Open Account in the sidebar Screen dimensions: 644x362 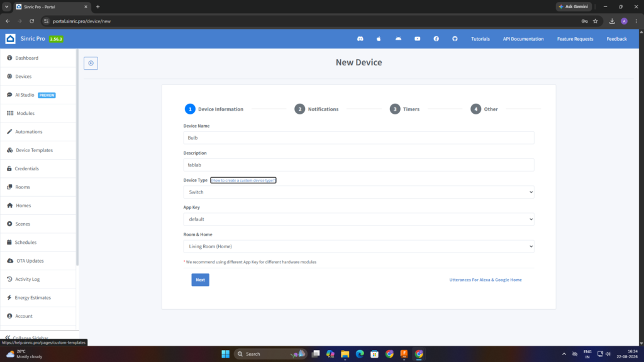click(x=38, y=316)
